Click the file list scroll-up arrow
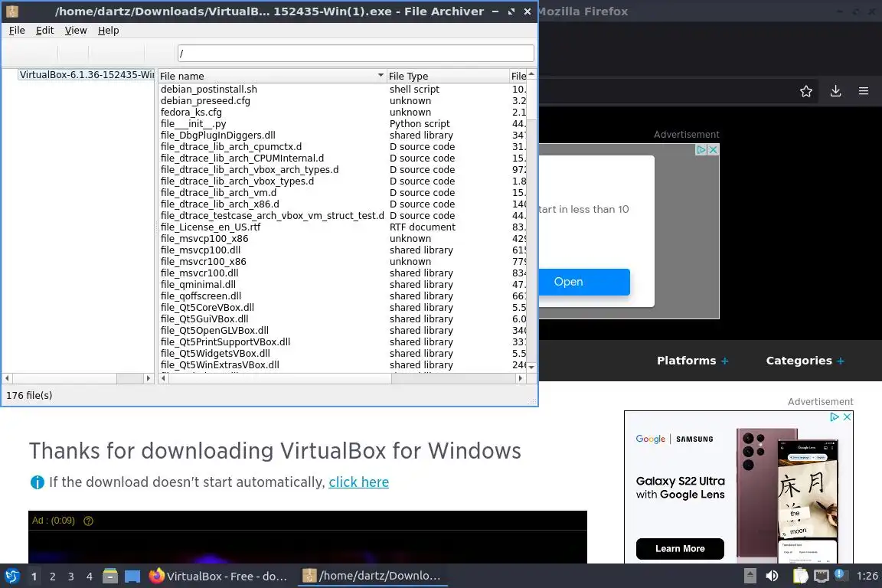This screenshot has height=588, width=882. [531, 74]
